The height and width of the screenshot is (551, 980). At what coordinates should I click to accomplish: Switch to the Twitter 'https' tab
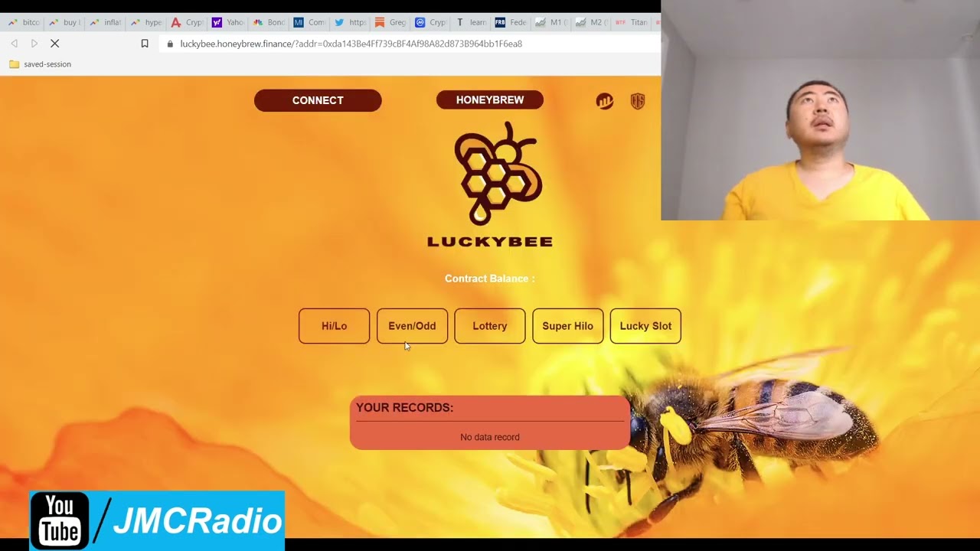point(350,22)
